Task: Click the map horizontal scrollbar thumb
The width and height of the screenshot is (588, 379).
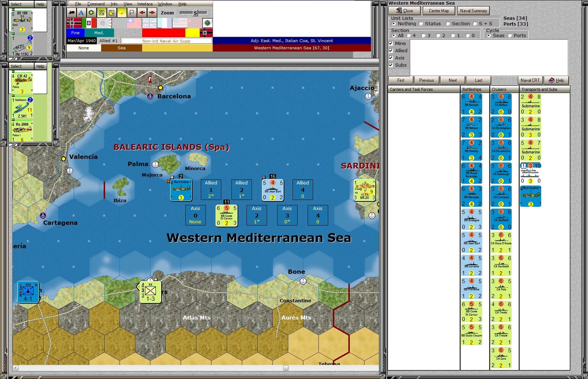Action: point(286,368)
